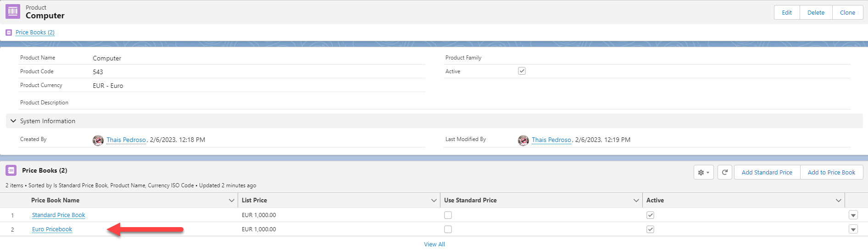Open row actions for Standard Price Book
Screen dimensions: 868x250
pos(853,215)
